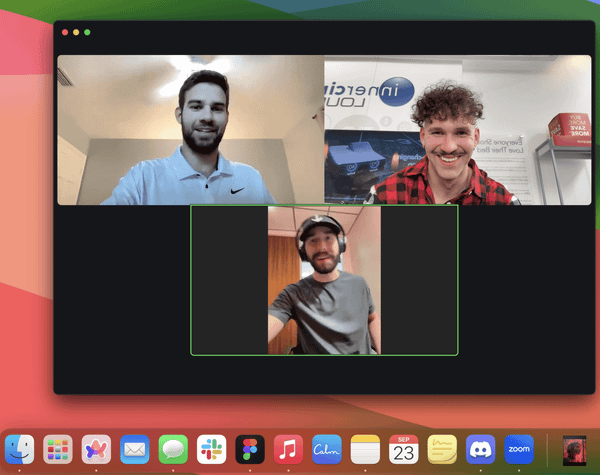This screenshot has height=475, width=600.
Task: Launch Slack from the dock
Action: click(x=212, y=449)
